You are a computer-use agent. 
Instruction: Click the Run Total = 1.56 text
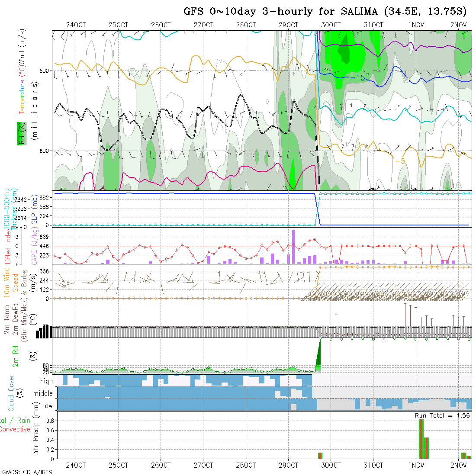[442, 415]
